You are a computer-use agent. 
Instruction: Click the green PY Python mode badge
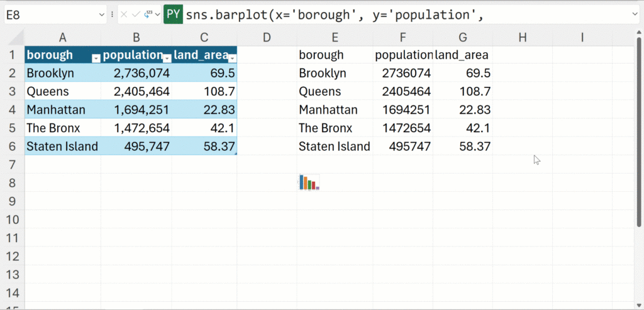tap(173, 15)
